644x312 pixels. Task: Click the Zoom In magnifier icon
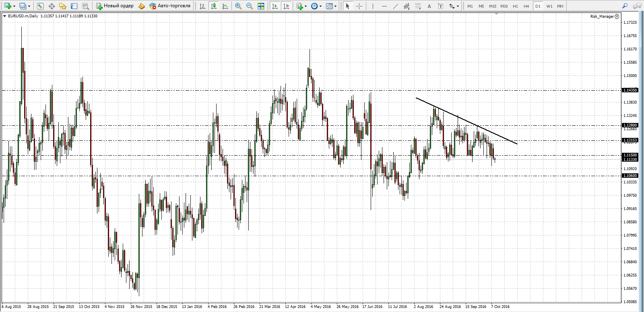click(238, 6)
